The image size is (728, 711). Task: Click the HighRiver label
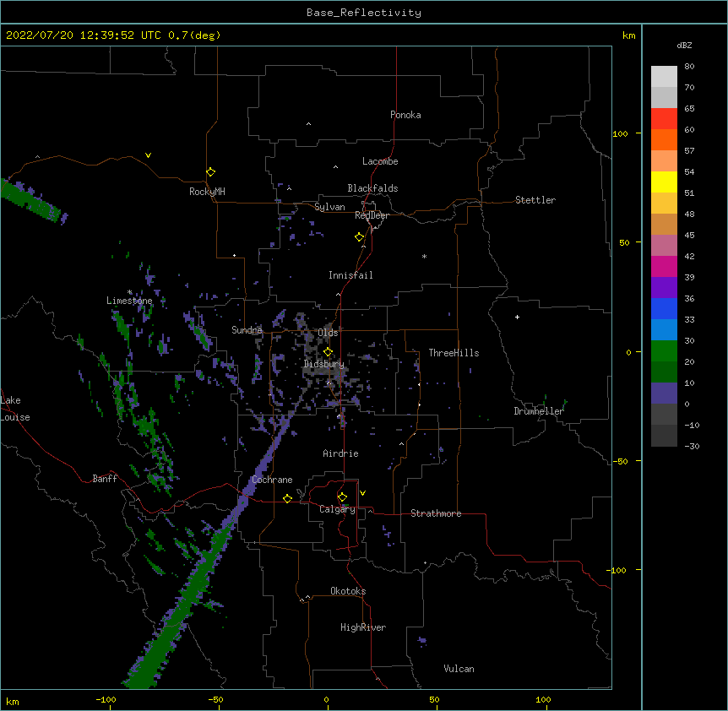tap(363, 627)
